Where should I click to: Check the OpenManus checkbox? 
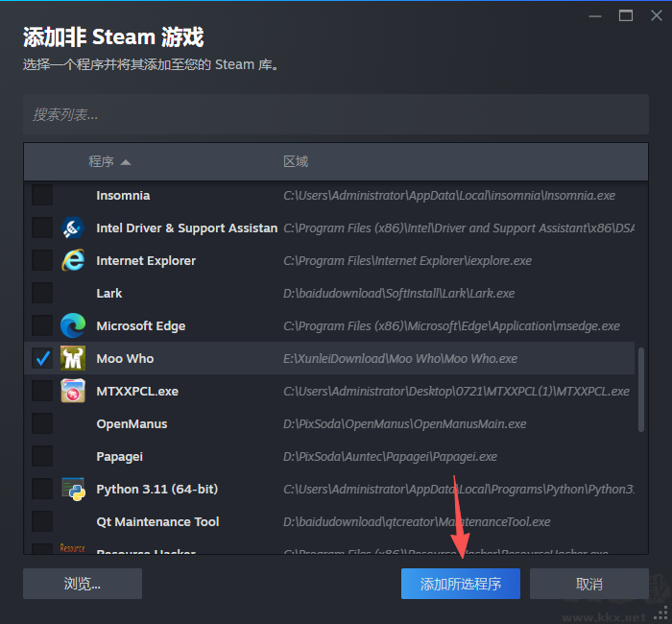click(42, 424)
